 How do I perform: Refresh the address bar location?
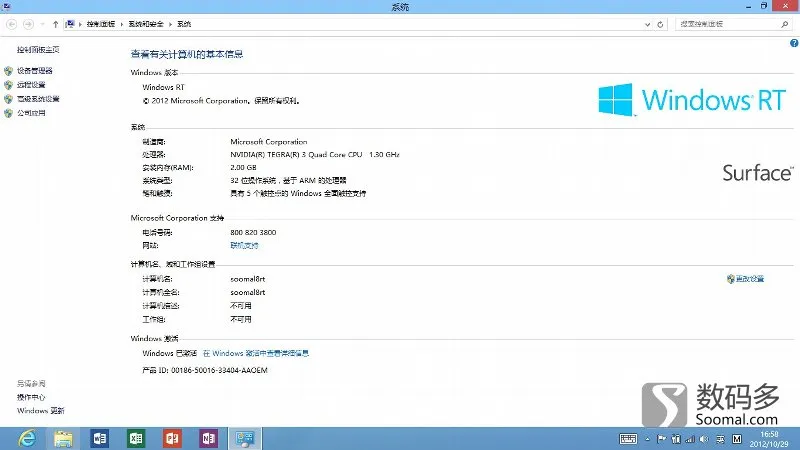[x=660, y=24]
